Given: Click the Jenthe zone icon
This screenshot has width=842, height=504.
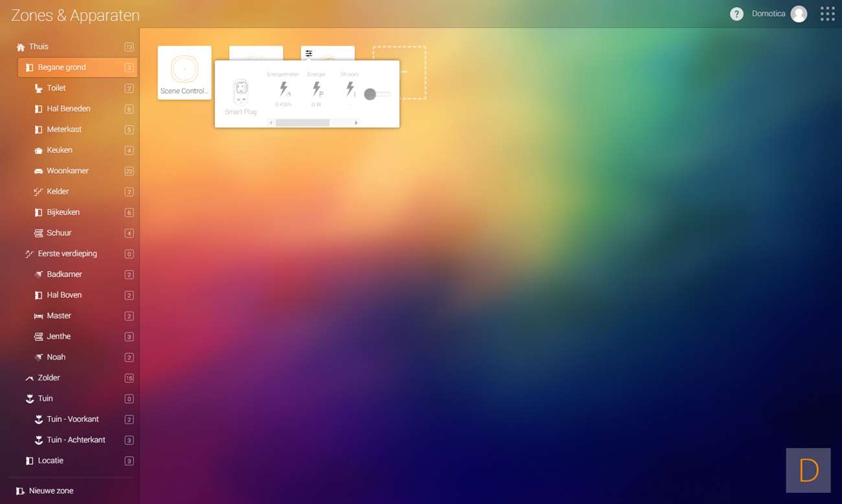Looking at the screenshot, I should 39,337.
